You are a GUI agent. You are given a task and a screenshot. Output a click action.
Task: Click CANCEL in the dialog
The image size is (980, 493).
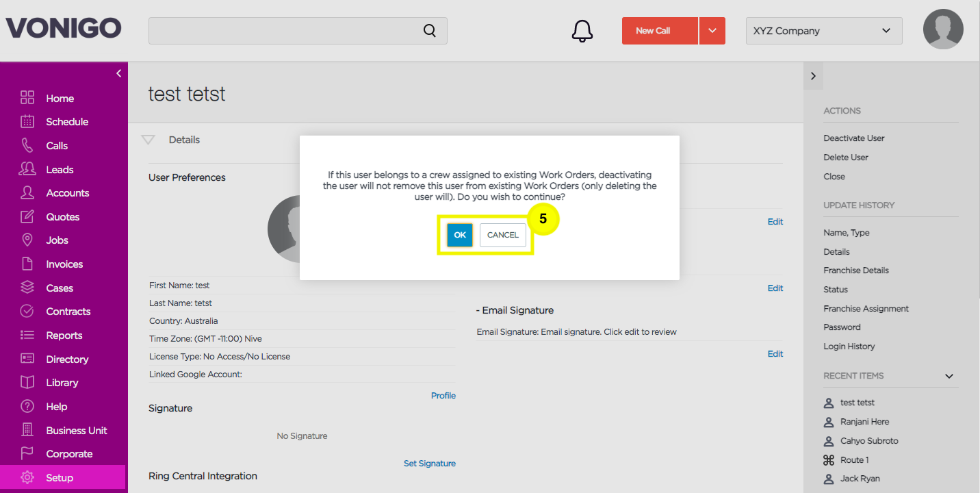pyautogui.click(x=503, y=235)
